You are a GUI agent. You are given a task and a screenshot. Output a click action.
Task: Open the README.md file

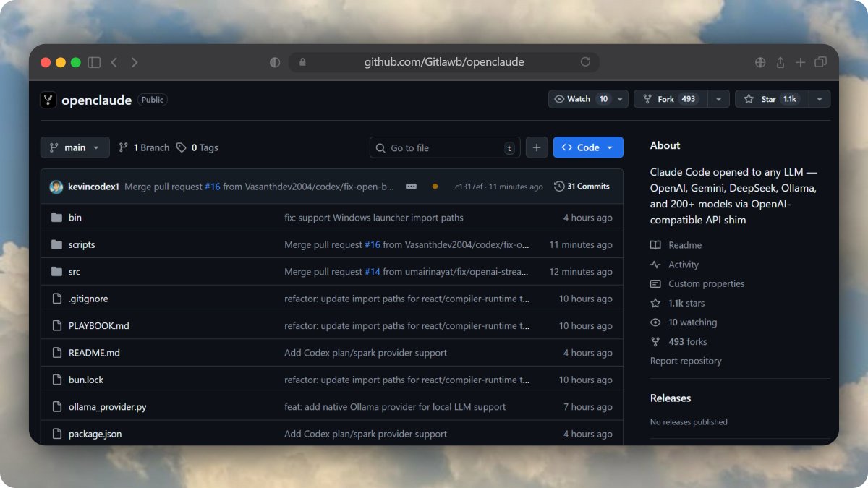(x=94, y=353)
